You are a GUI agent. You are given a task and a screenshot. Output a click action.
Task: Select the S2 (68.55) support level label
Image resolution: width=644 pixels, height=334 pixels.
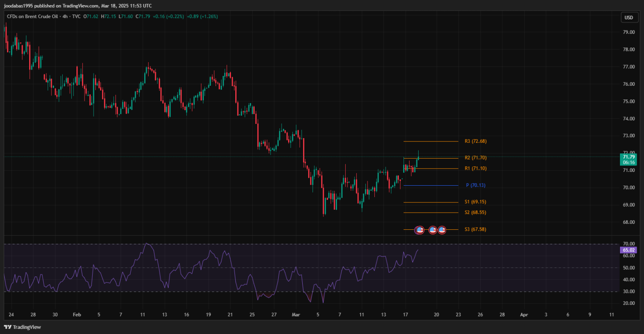pos(475,213)
